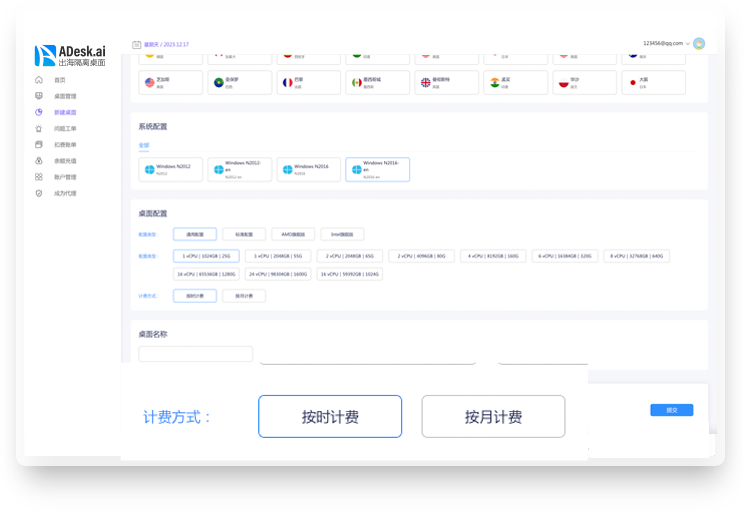This screenshot has width=745, height=513.
Task: Open the 成为代理 shield icon
Action: click(39, 193)
